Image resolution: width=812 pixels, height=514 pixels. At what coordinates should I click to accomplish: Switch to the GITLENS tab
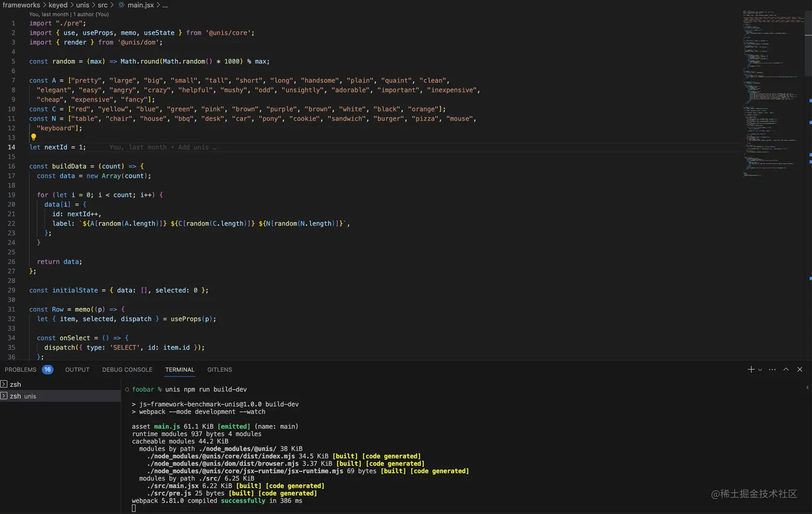[220, 370]
